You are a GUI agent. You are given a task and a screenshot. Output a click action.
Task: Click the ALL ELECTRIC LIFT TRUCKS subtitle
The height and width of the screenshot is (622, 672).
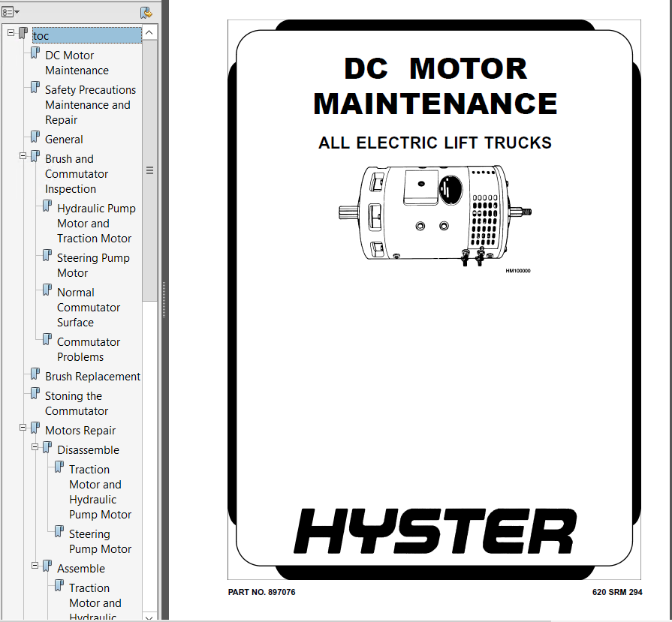click(435, 143)
